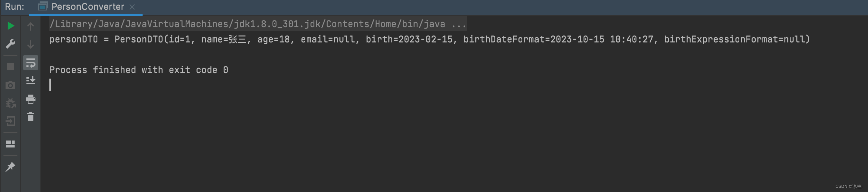
Task: Toggle scroll to end of console
Action: tap(31, 80)
